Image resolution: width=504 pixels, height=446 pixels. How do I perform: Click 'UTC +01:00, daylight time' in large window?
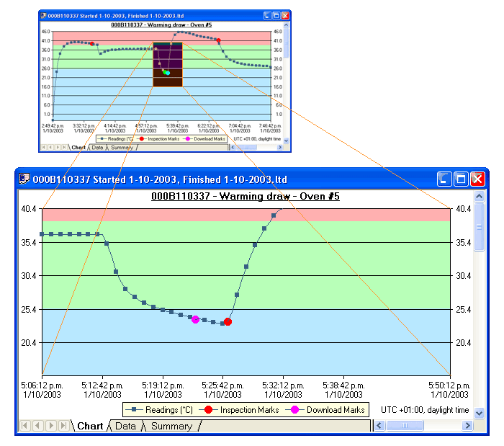pyautogui.click(x=425, y=410)
